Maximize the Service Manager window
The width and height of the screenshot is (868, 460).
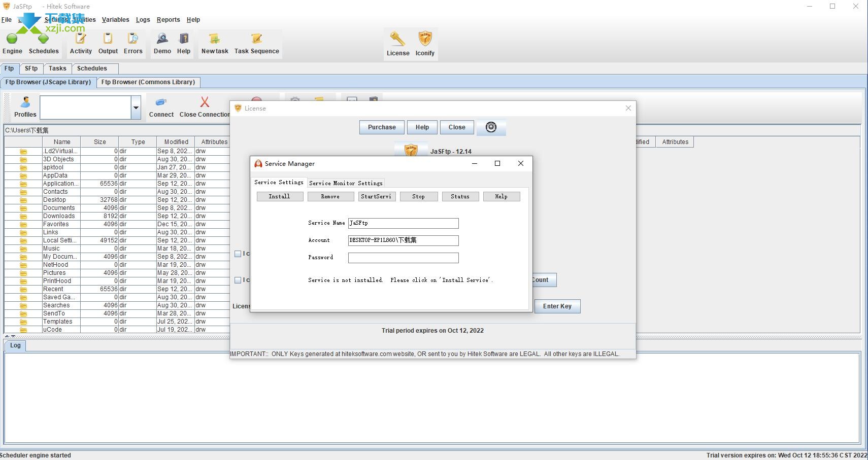tap(497, 163)
